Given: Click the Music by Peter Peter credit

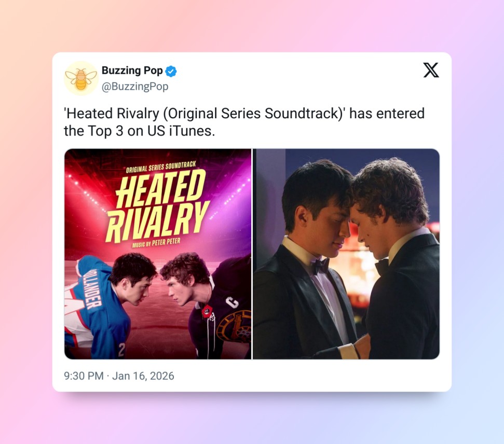Looking at the screenshot, I should pos(156,243).
